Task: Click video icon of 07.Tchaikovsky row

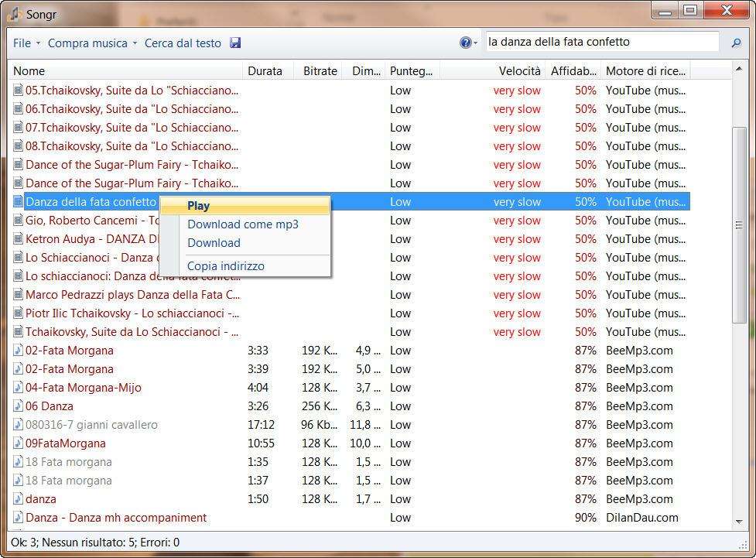Action: pos(18,128)
